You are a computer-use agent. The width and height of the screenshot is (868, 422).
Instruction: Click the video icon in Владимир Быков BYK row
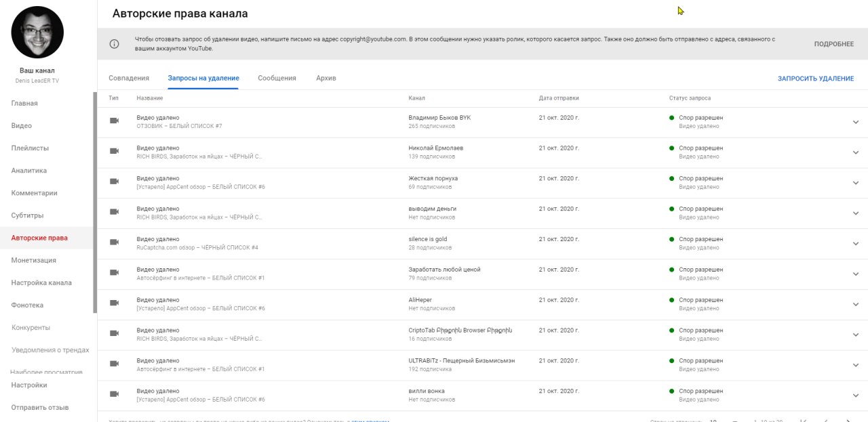click(115, 121)
